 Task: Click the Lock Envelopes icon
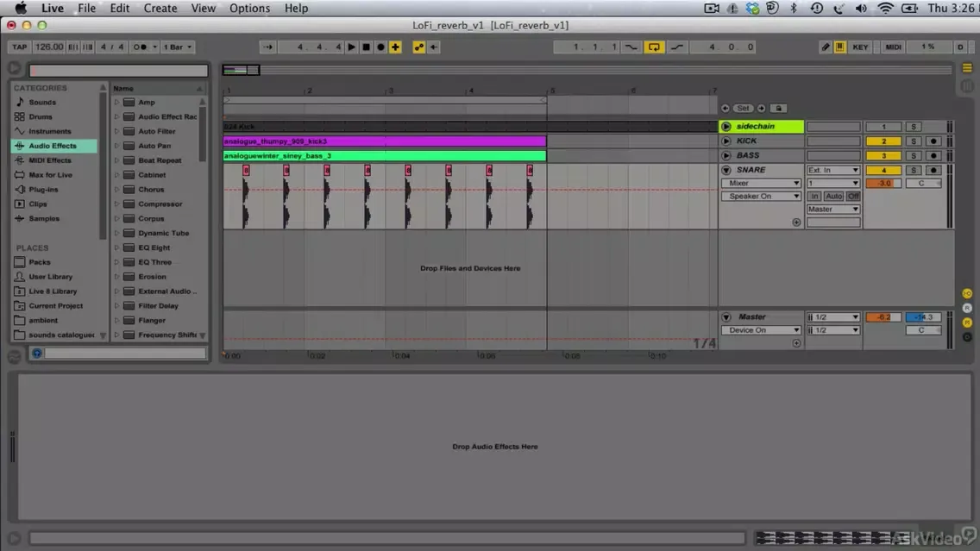click(x=778, y=108)
